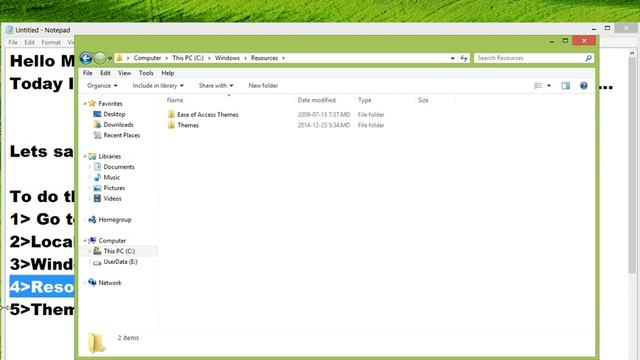
Task: Open the address bar history dropdown
Action: pyautogui.click(x=452, y=58)
